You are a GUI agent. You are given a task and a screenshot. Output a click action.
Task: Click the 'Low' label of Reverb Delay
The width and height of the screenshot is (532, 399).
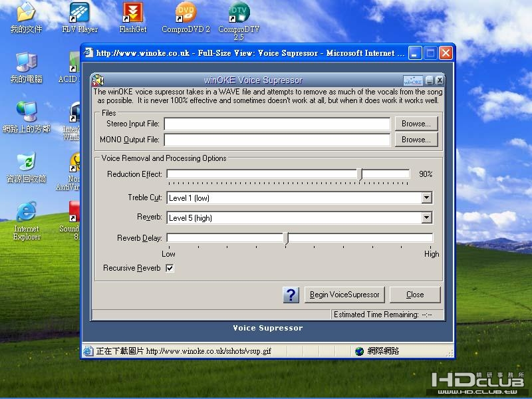tap(168, 254)
